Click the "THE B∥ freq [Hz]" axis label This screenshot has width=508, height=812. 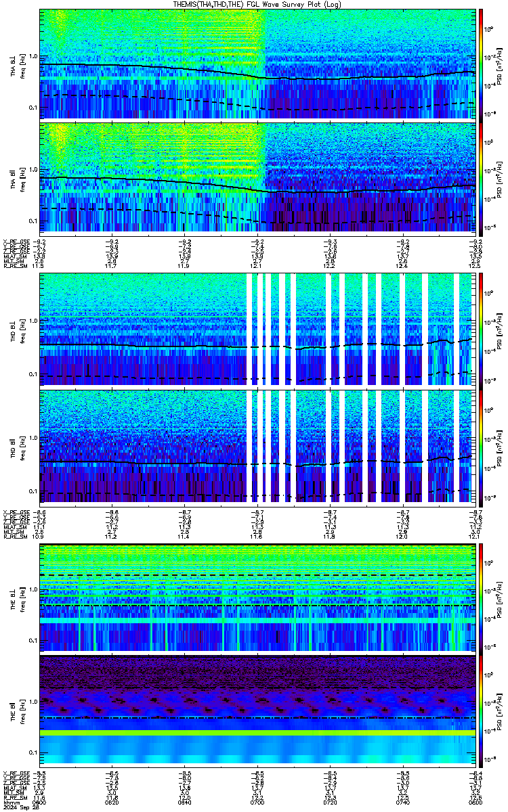17,710
